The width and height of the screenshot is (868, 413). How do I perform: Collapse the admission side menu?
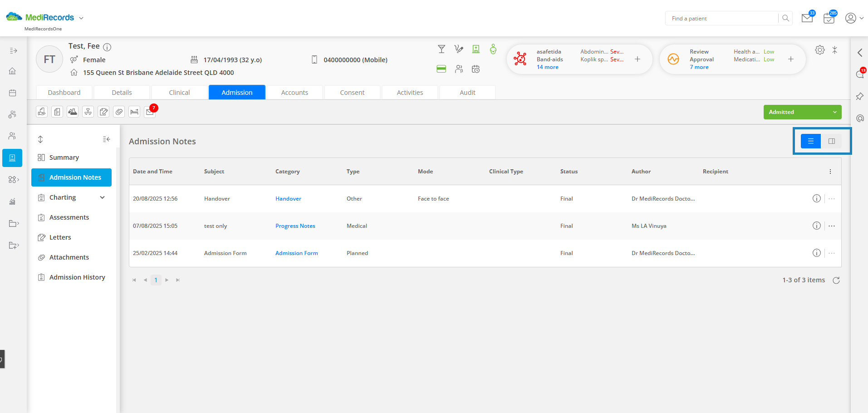(x=106, y=139)
